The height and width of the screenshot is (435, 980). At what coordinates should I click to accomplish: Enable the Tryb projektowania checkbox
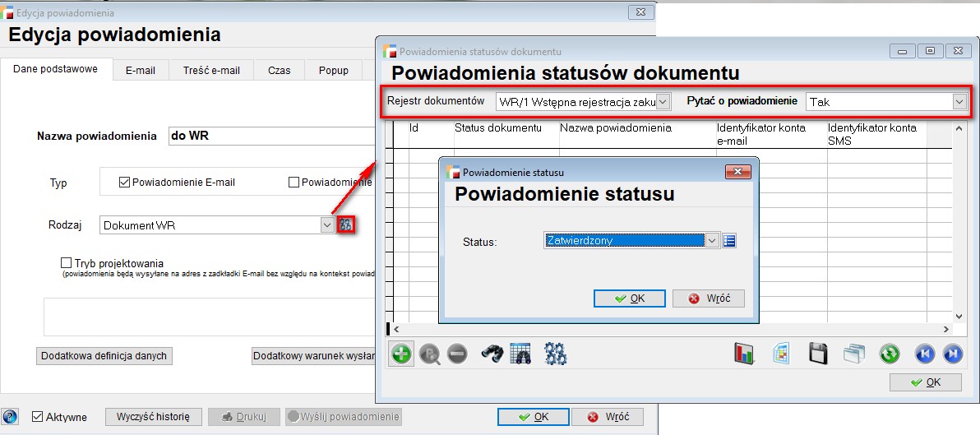pos(67,263)
